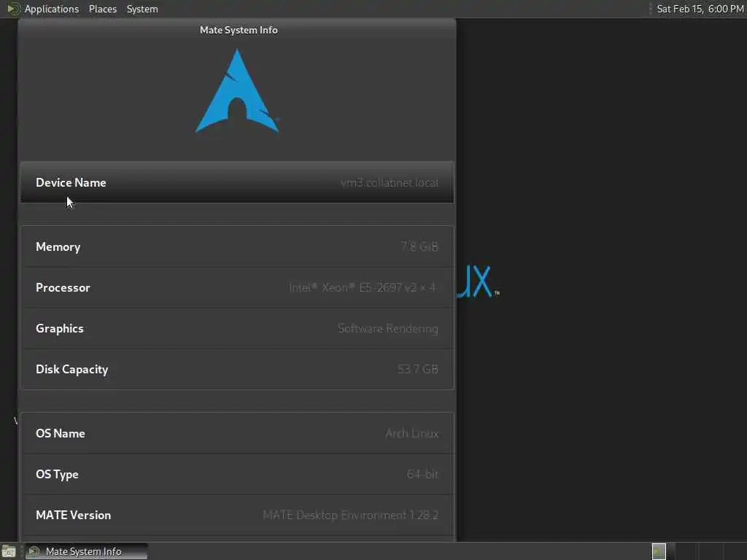Click the Software Rendering value
Image resolution: width=747 pixels, height=560 pixels.
pyautogui.click(x=388, y=329)
